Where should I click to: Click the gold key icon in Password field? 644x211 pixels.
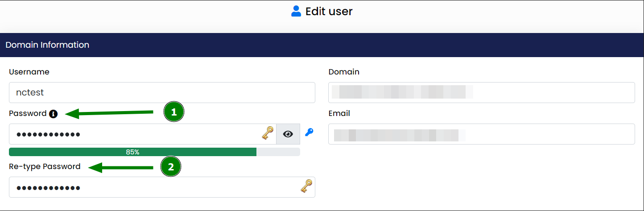(267, 133)
